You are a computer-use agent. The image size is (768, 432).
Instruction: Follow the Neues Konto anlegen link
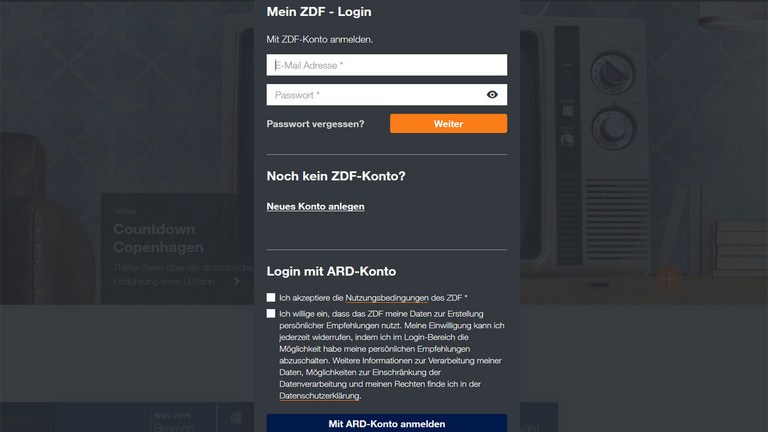pyautogui.click(x=315, y=206)
